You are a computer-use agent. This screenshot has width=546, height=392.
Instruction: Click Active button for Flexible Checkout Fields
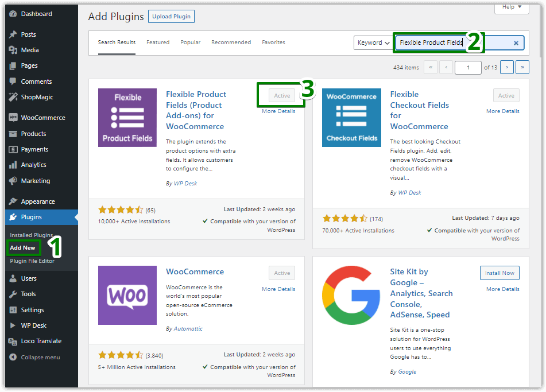[x=506, y=95]
